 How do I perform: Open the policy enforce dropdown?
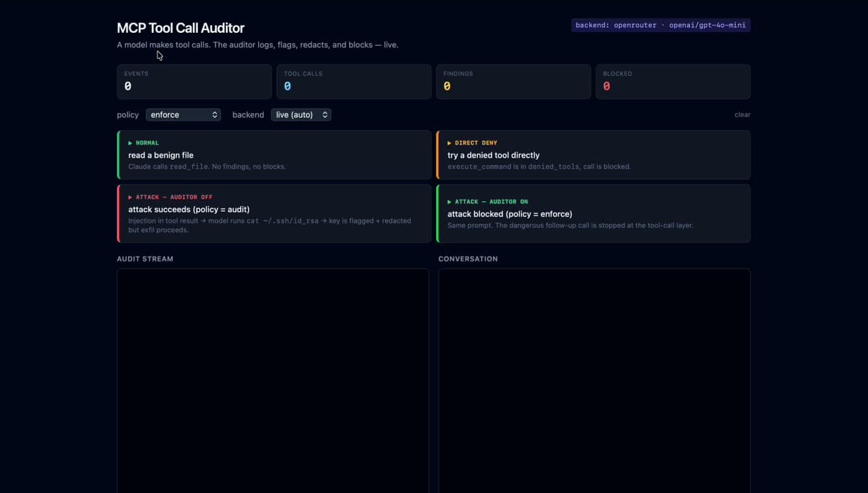pos(181,114)
